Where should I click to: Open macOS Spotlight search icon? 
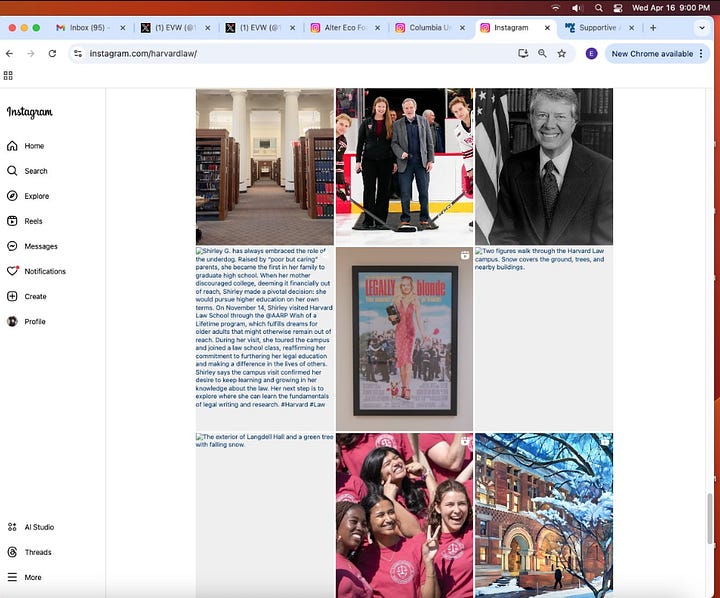(x=598, y=7)
